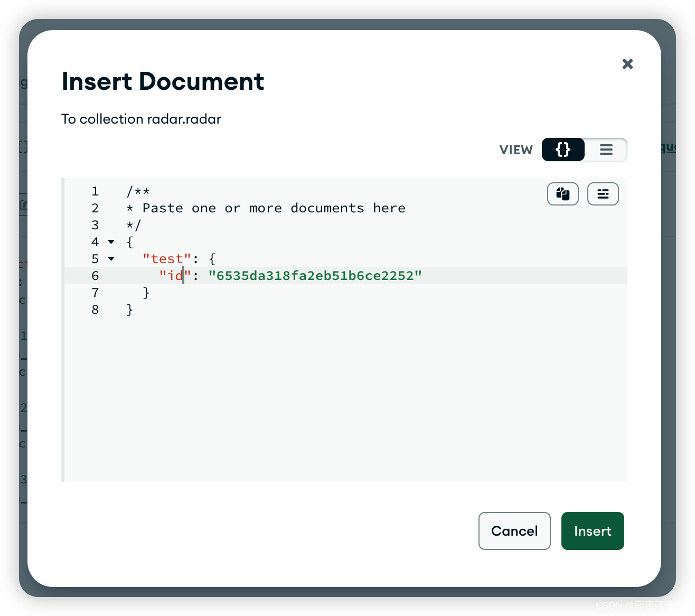
Task: Click the 'To collection radar.radar' subtitle
Action: 141,119
